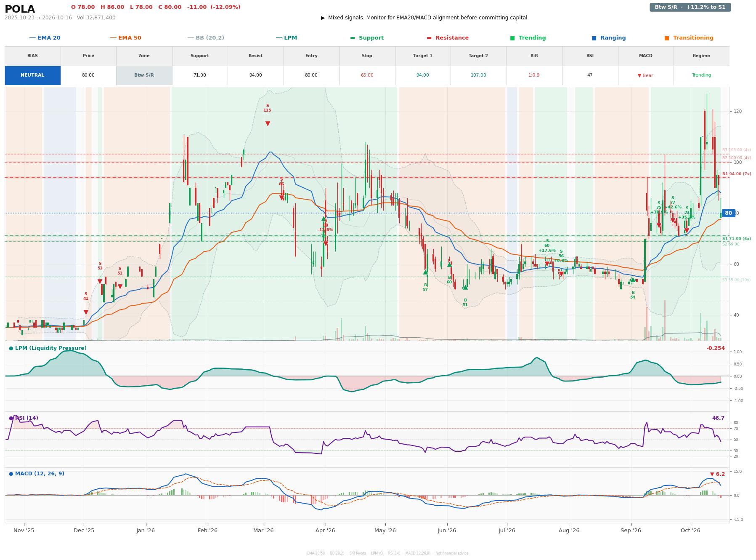Select the EMA 20 legend entry

[45, 38]
